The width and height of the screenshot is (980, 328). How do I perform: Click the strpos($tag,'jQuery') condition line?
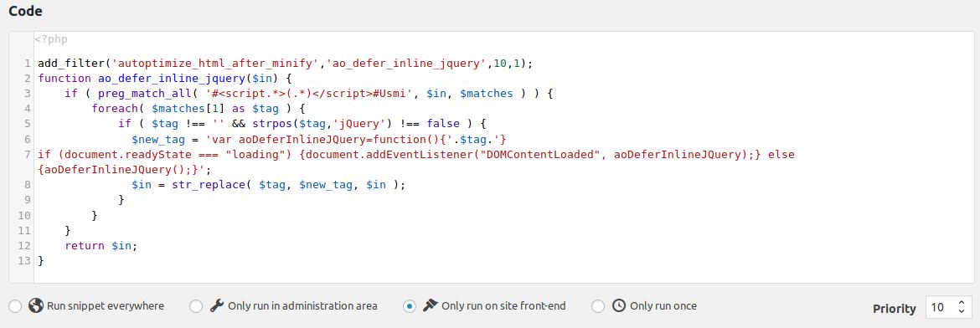pyautogui.click(x=302, y=124)
